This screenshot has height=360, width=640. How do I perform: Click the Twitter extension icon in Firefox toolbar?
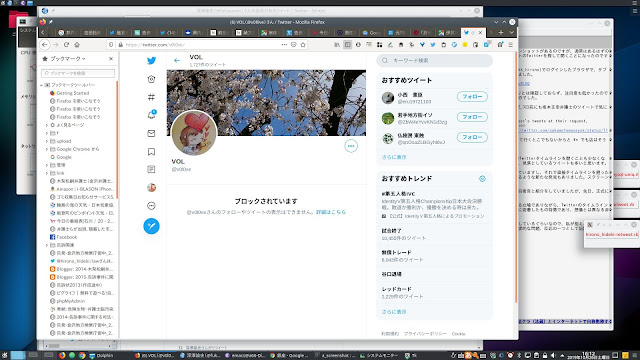click(433, 44)
